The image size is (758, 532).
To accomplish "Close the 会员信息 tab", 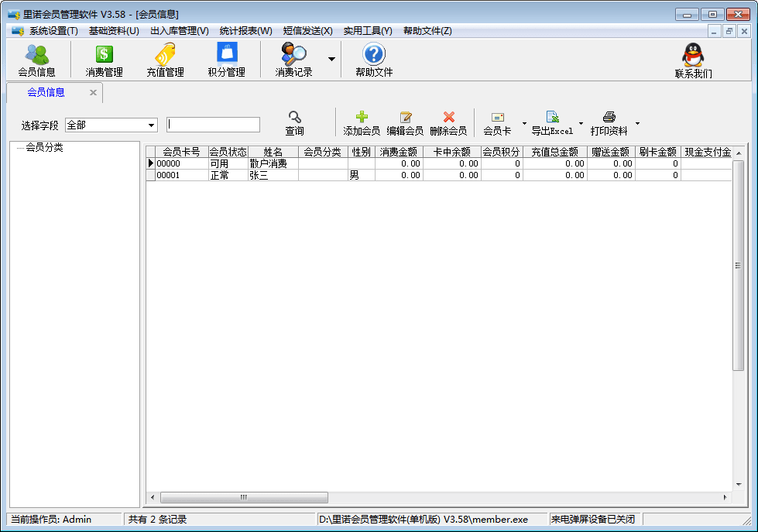I will (93, 92).
